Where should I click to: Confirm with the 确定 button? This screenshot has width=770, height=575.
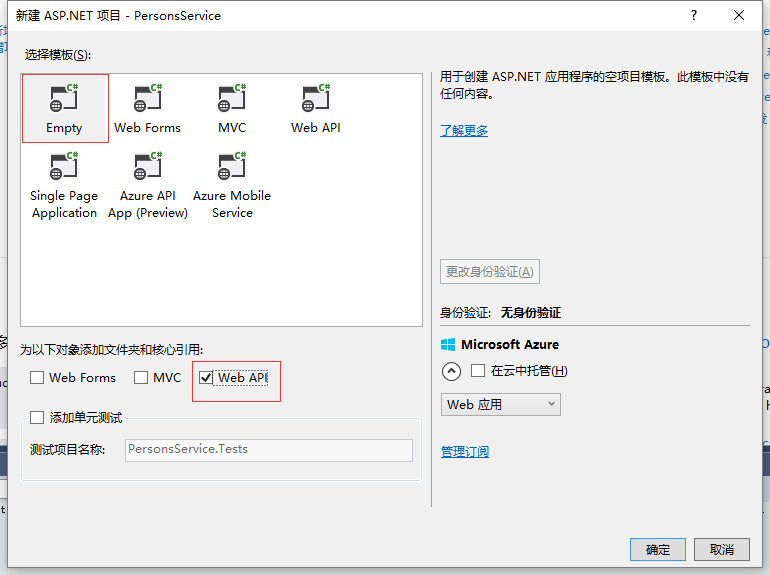(658, 549)
